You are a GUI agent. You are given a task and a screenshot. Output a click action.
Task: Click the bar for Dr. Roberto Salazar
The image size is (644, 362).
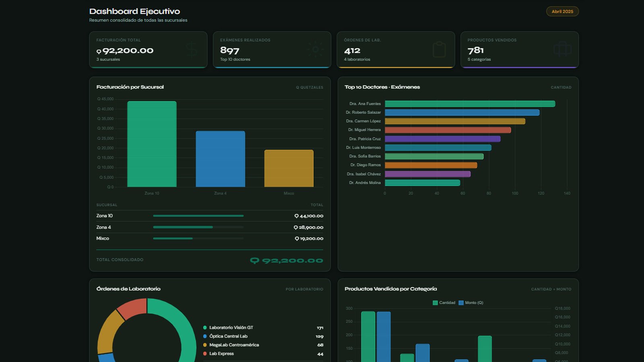(x=462, y=113)
